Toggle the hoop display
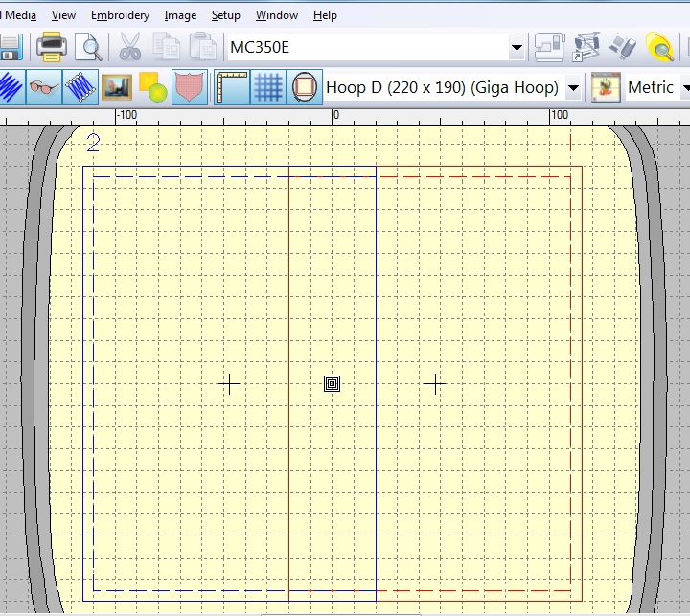The height and width of the screenshot is (616, 690). point(305,87)
